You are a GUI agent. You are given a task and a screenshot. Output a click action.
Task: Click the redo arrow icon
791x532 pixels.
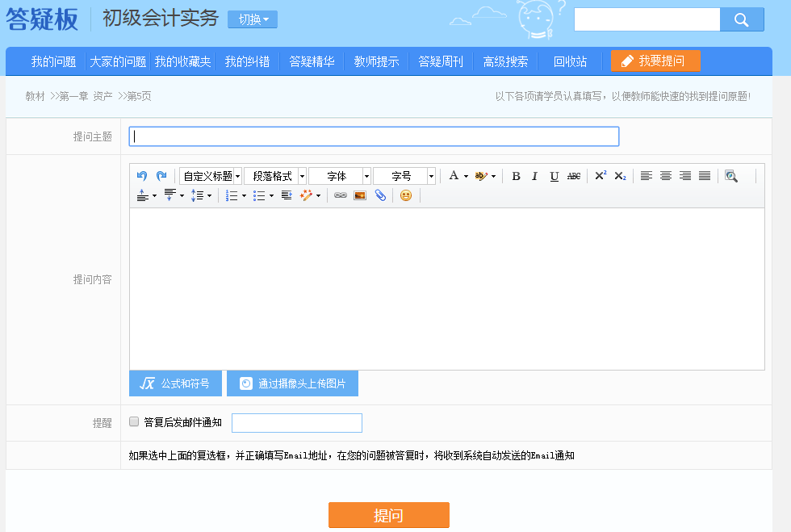[161, 176]
